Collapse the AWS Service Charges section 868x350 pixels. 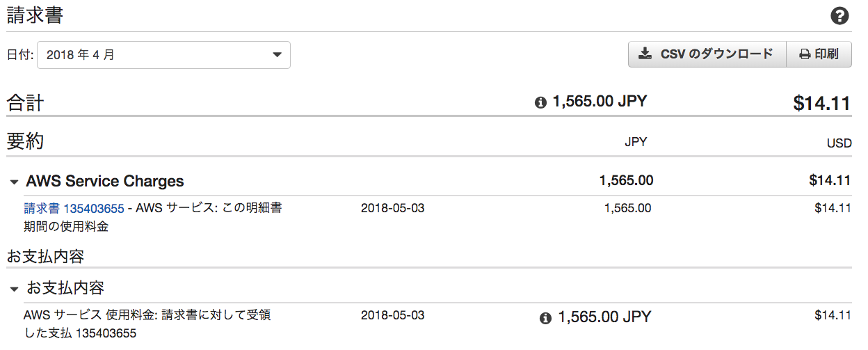(x=14, y=182)
